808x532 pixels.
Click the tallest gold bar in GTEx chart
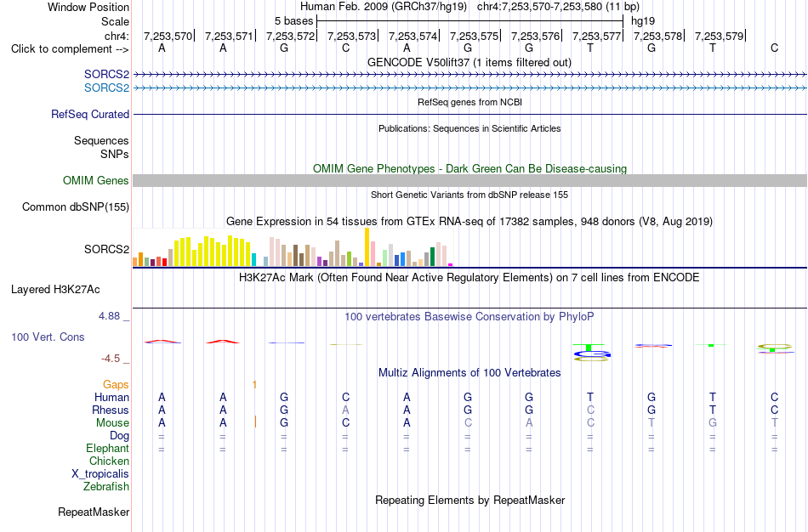367,246
